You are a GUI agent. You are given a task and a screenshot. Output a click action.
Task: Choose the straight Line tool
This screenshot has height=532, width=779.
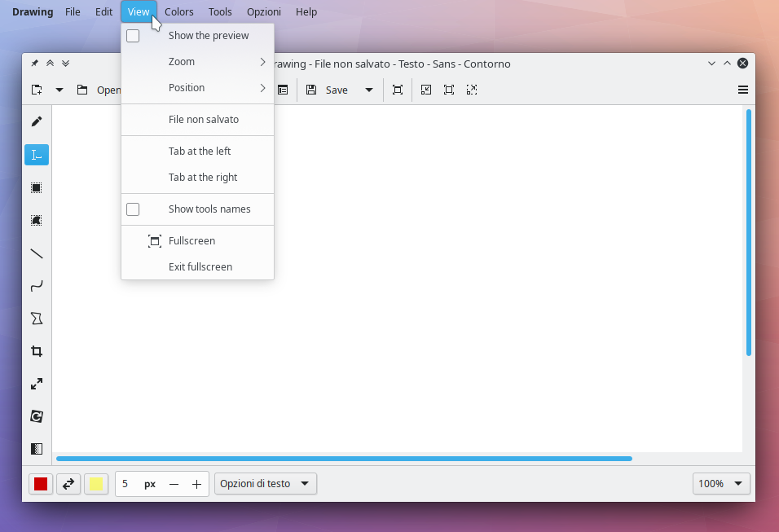pos(37,253)
